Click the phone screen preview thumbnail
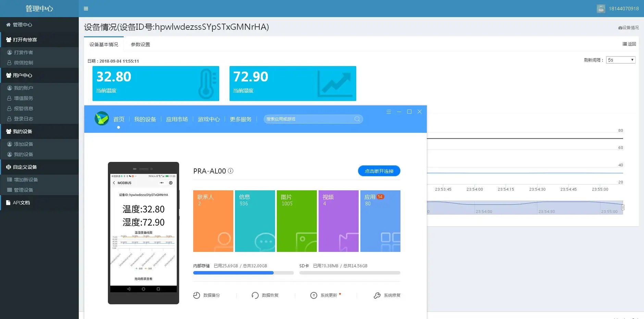This screenshot has height=319, width=644. tap(144, 233)
